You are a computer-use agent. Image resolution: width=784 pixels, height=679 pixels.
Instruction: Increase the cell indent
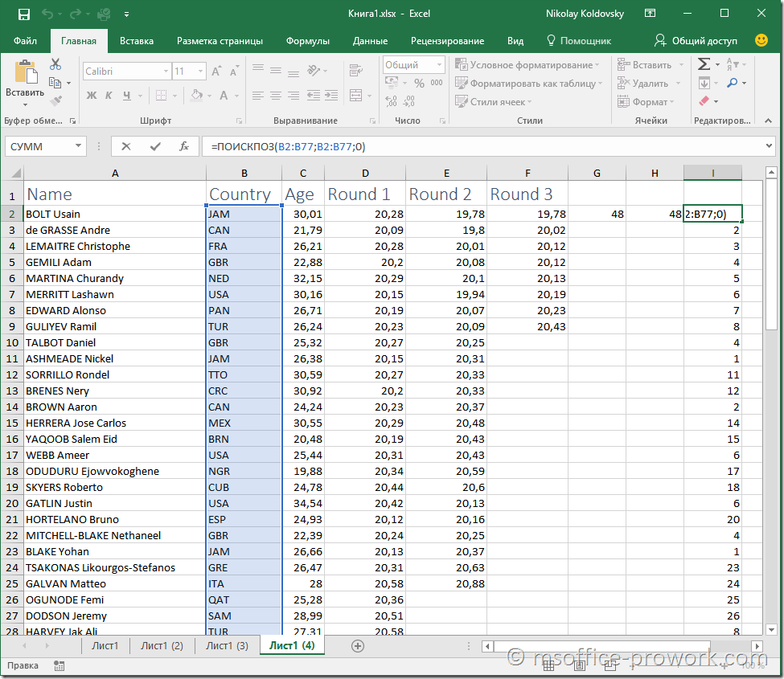pos(331,95)
